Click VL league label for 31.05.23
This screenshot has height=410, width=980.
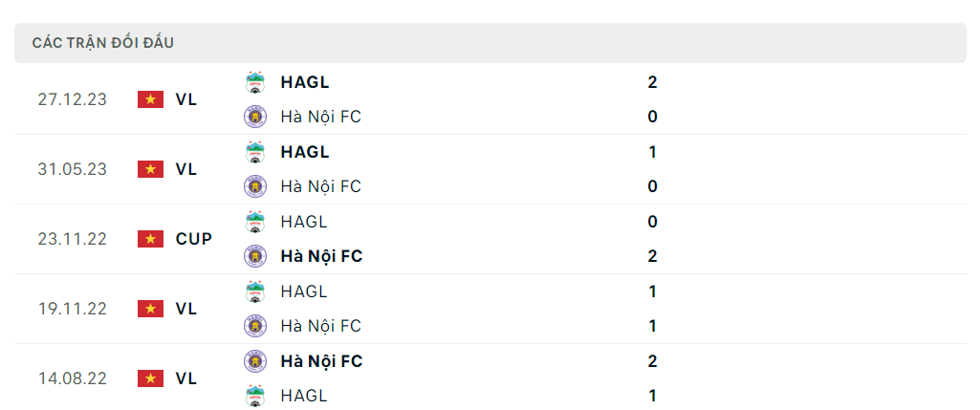point(186,169)
